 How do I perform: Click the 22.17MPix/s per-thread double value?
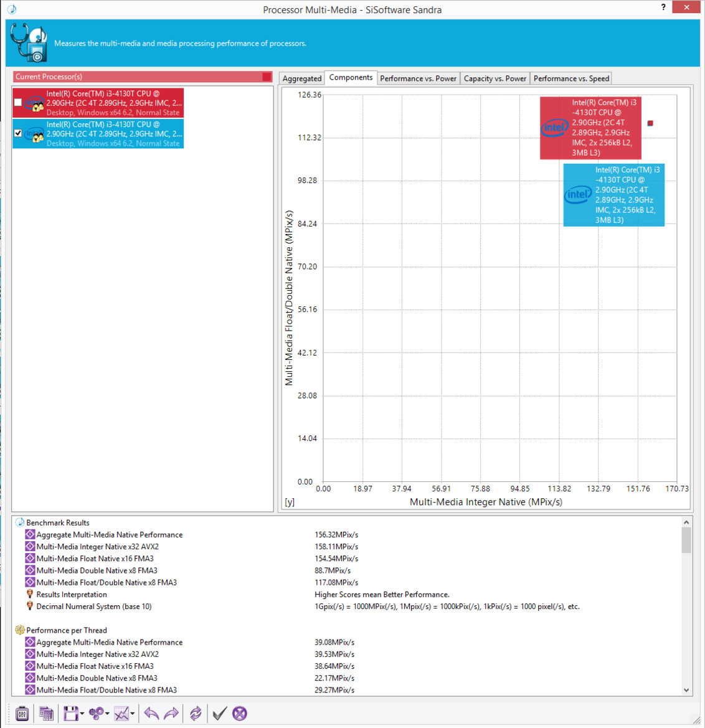(x=334, y=678)
